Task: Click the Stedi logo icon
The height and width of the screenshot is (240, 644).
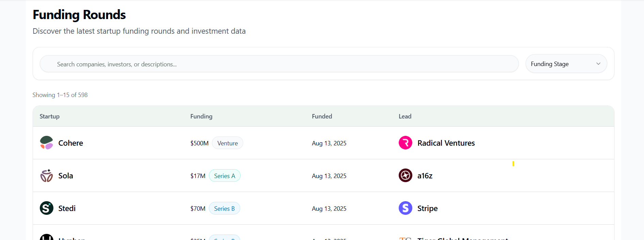Action: [47, 208]
